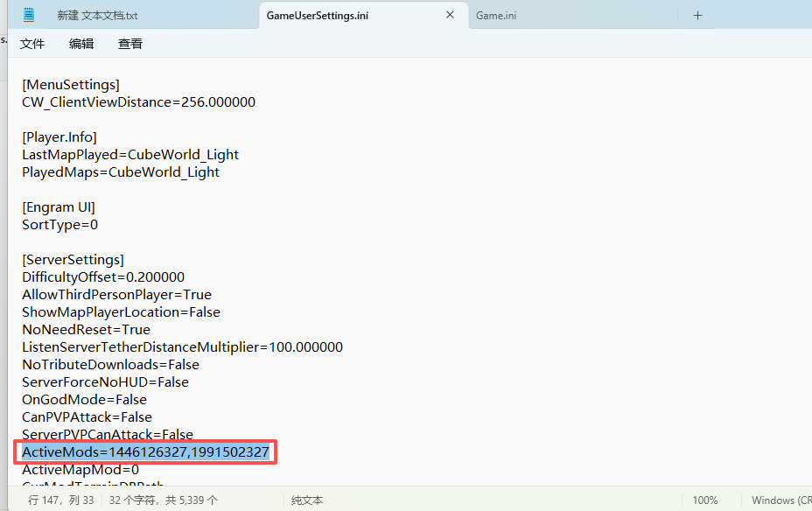
Task: Close the GameUserSettings.ini tab
Action: (451, 15)
